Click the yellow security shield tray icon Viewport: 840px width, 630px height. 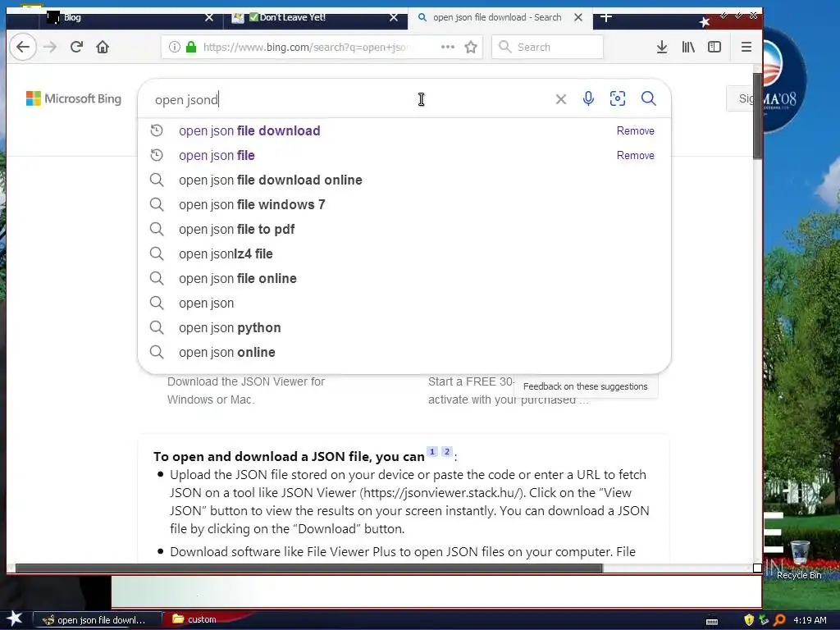pos(749,620)
